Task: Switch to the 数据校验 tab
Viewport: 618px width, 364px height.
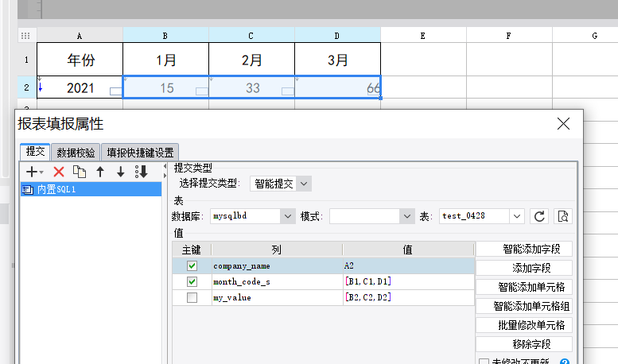Action: [x=76, y=153]
